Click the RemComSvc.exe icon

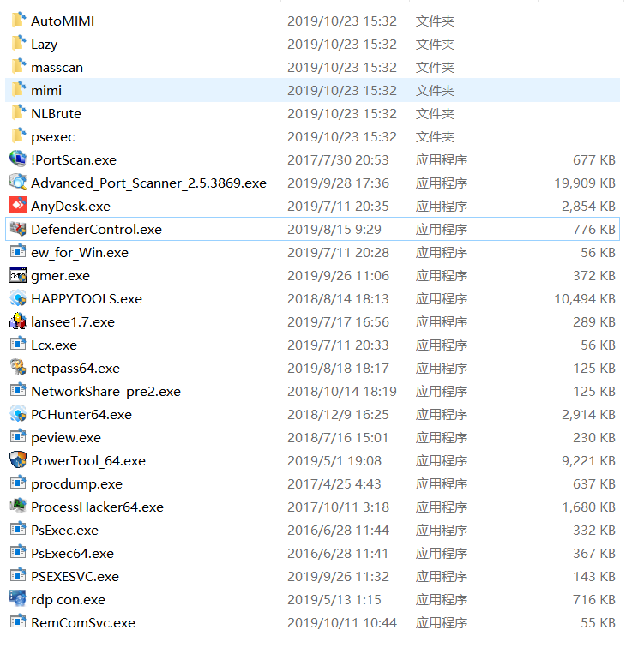click(18, 622)
